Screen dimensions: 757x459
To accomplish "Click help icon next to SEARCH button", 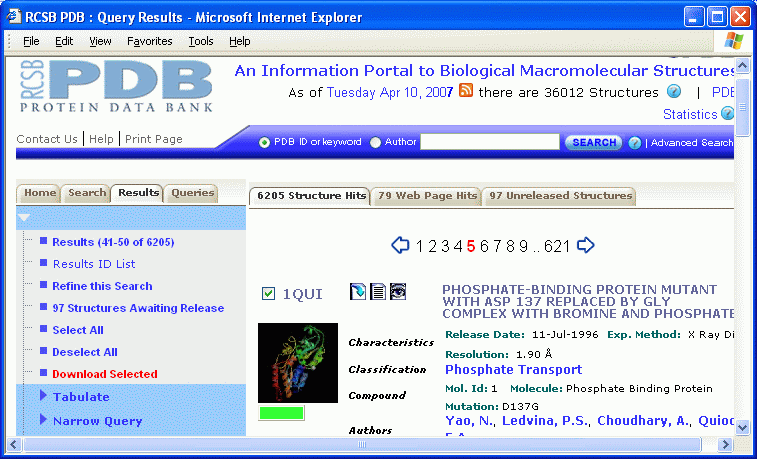I will [x=635, y=142].
